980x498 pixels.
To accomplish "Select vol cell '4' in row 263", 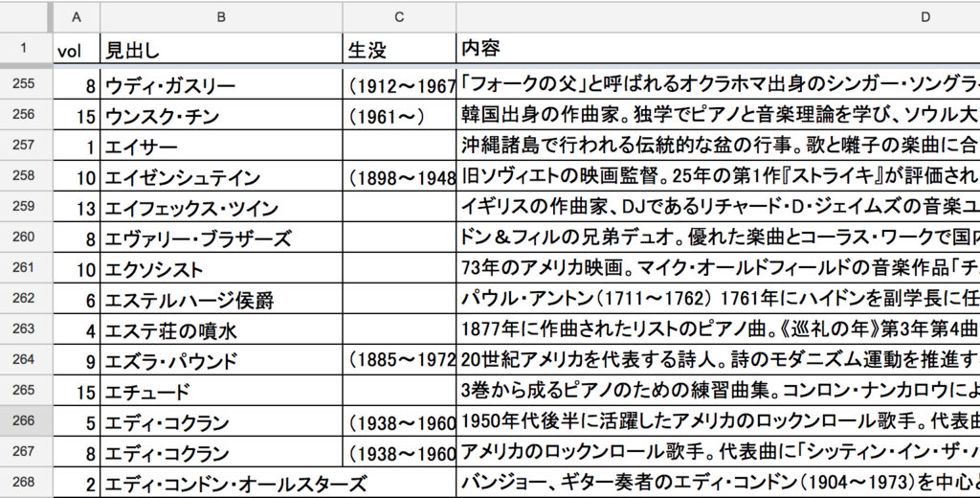I will pyautogui.click(x=77, y=329).
